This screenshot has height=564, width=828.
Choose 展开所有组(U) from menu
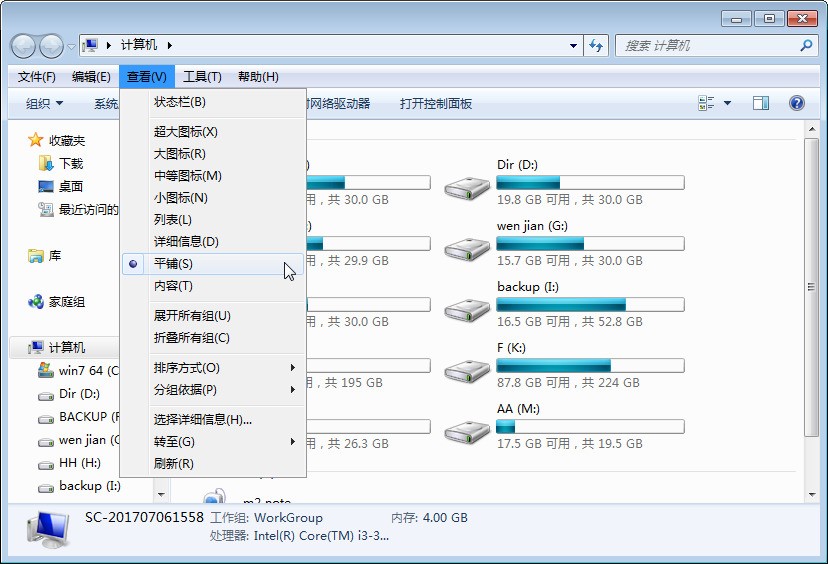213,316
